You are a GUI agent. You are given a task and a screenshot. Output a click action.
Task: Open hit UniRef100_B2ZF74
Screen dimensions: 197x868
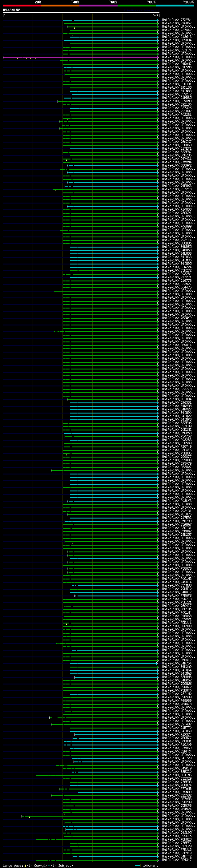pos(177,50)
